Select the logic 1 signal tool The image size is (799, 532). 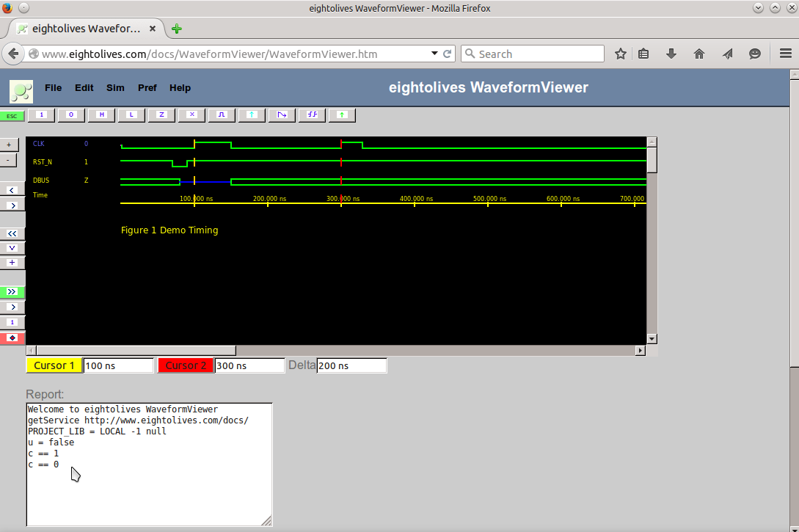click(41, 114)
